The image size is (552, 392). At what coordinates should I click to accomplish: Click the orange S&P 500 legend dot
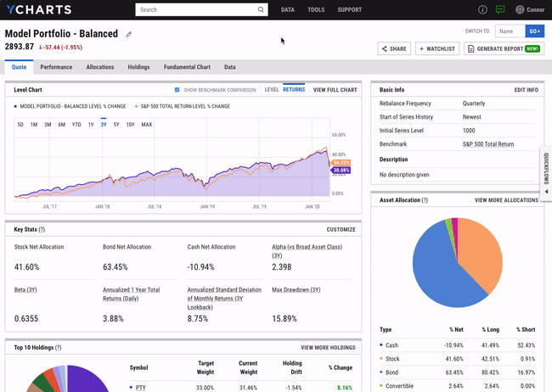click(136, 106)
